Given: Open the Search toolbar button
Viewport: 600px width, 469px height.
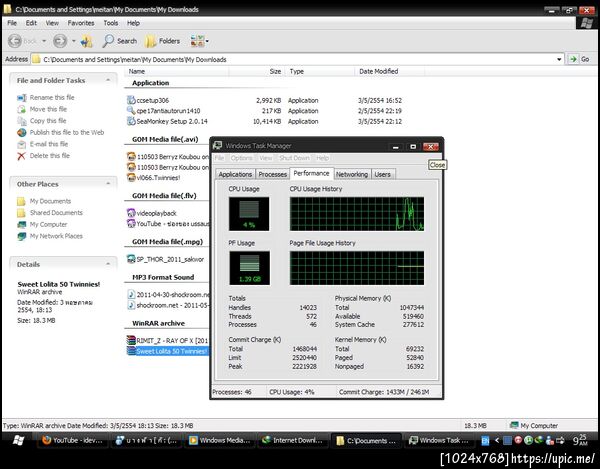Looking at the screenshot, I should point(119,41).
